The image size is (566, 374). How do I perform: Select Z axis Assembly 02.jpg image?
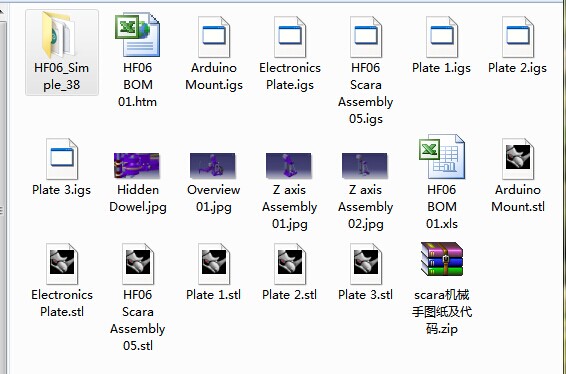pyautogui.click(x=365, y=166)
